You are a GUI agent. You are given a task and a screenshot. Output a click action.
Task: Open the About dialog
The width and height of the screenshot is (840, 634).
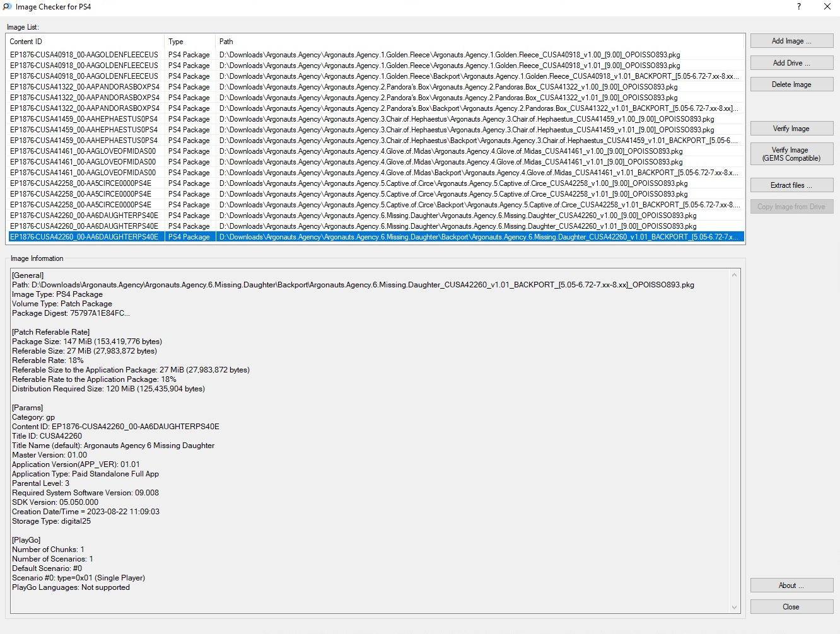pos(791,585)
